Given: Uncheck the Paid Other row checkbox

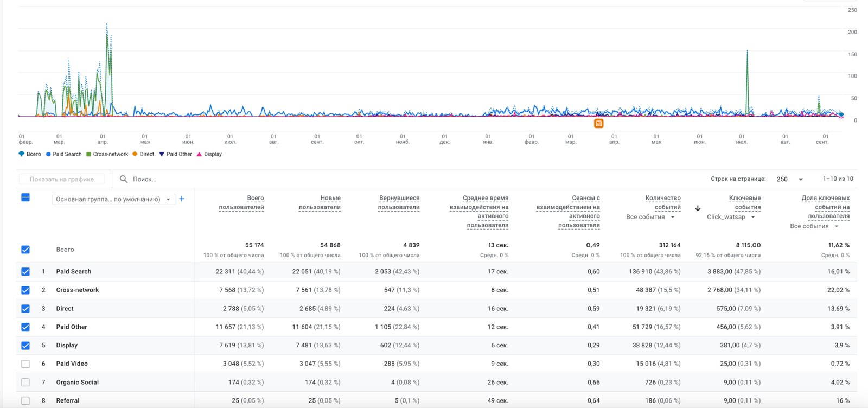Looking at the screenshot, I should click(25, 327).
